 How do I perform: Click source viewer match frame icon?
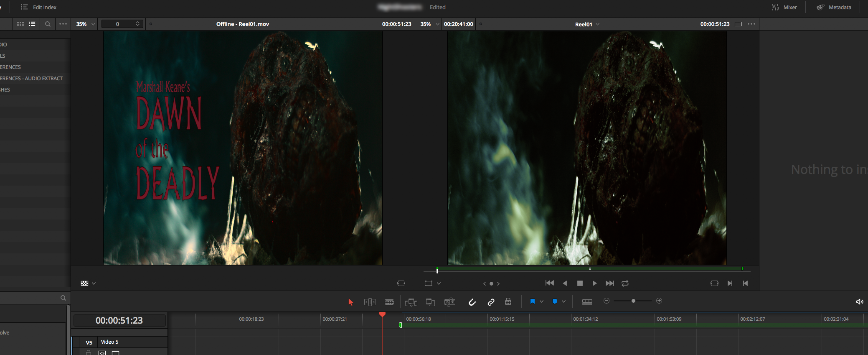(401, 283)
